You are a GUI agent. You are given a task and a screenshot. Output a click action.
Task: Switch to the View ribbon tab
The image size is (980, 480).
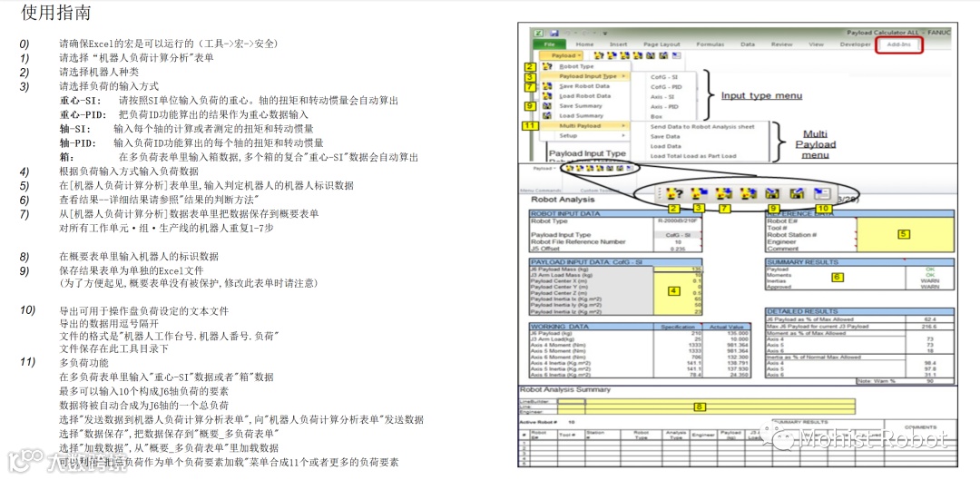click(817, 45)
